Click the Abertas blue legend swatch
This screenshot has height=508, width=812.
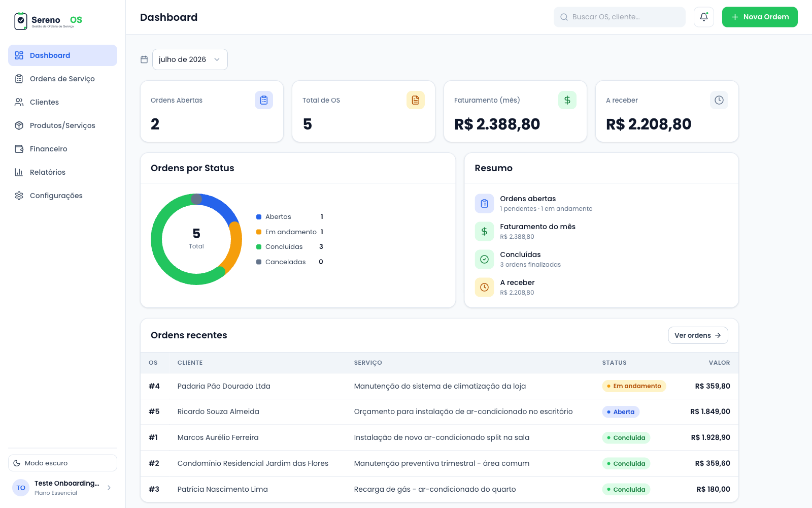point(259,217)
